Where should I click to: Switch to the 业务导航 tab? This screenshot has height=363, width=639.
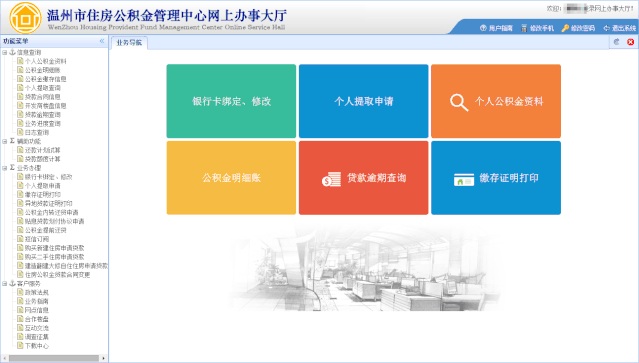pyautogui.click(x=129, y=43)
